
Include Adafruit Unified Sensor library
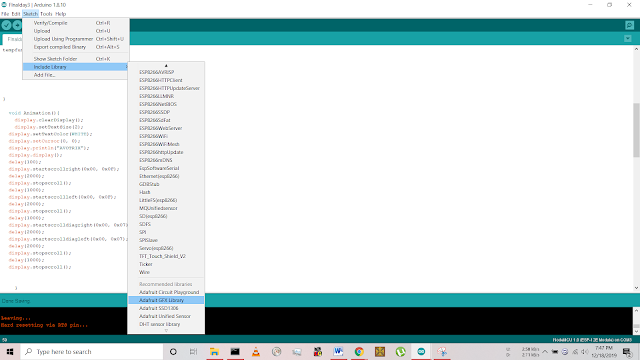pyautogui.click(x=166, y=316)
